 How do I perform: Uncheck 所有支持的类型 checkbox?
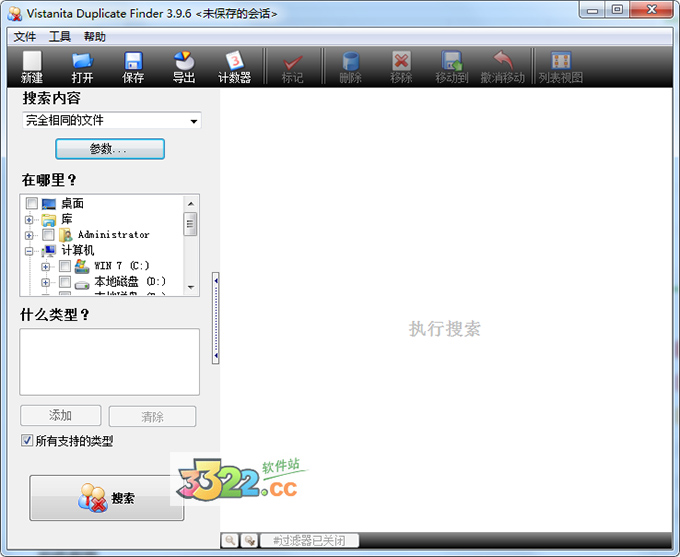[27, 440]
